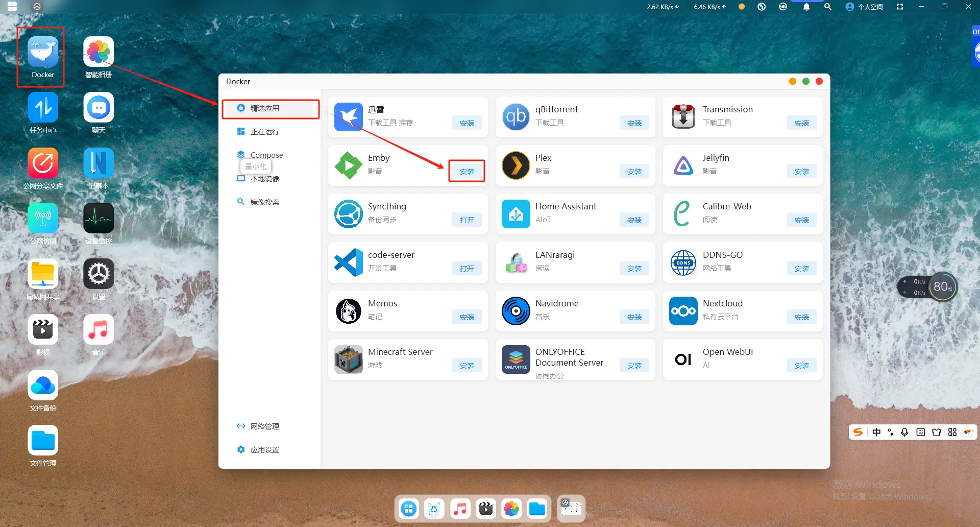Open 文件备份 cloud backup icon
The width and height of the screenshot is (980, 527).
pos(43,386)
